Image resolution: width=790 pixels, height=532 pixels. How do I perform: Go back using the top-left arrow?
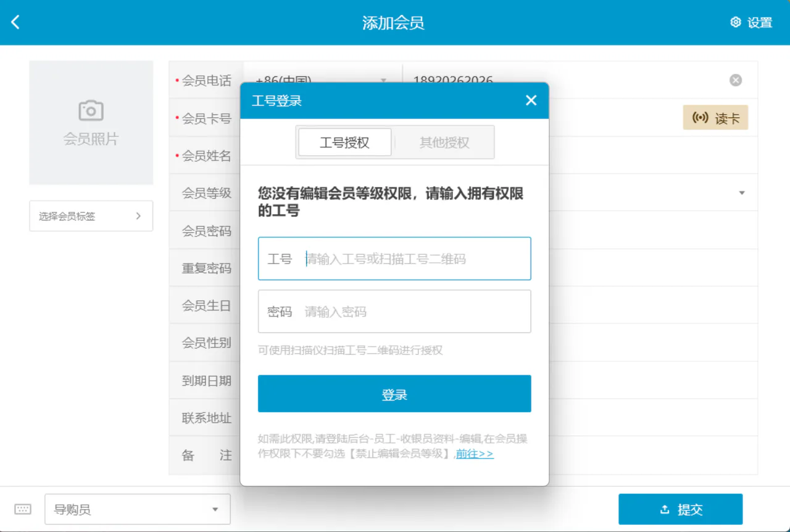point(15,22)
